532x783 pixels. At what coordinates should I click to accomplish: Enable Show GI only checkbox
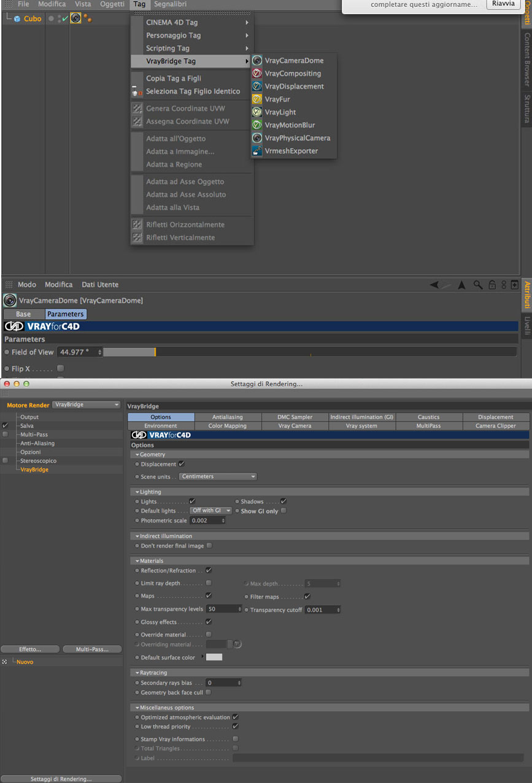click(283, 511)
